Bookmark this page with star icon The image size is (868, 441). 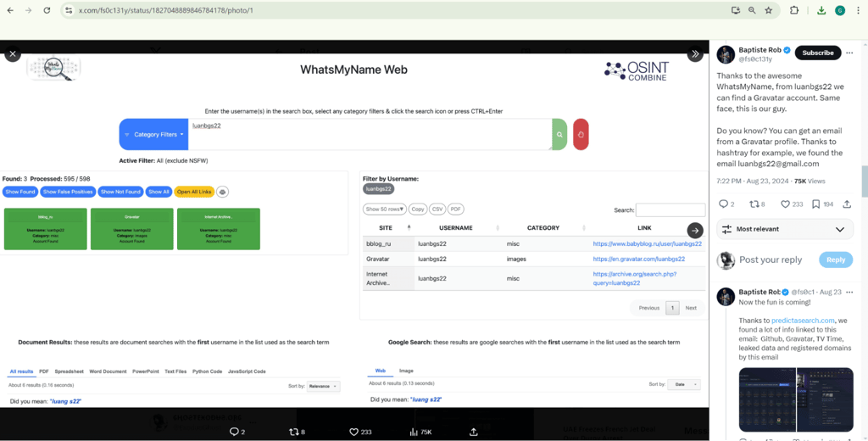768,10
